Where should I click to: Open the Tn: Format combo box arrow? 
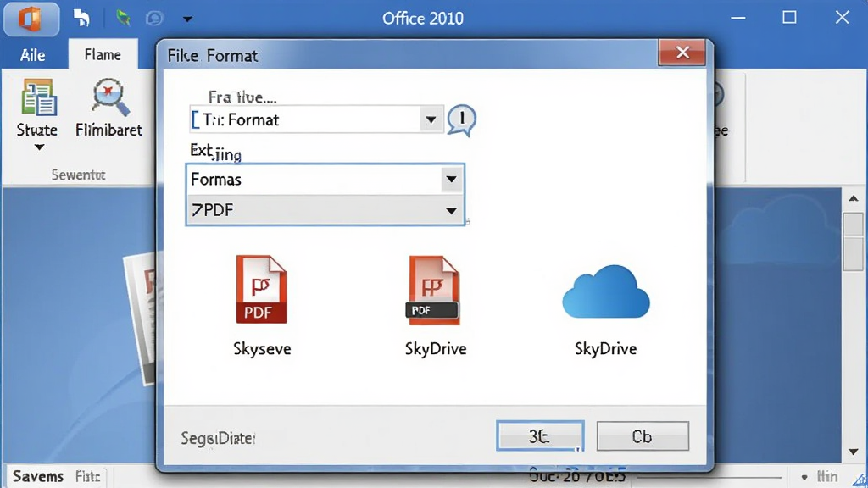pyautogui.click(x=431, y=119)
